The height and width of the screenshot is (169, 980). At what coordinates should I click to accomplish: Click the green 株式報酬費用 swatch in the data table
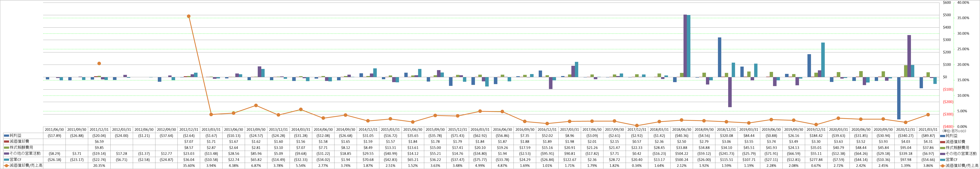tap(6, 148)
